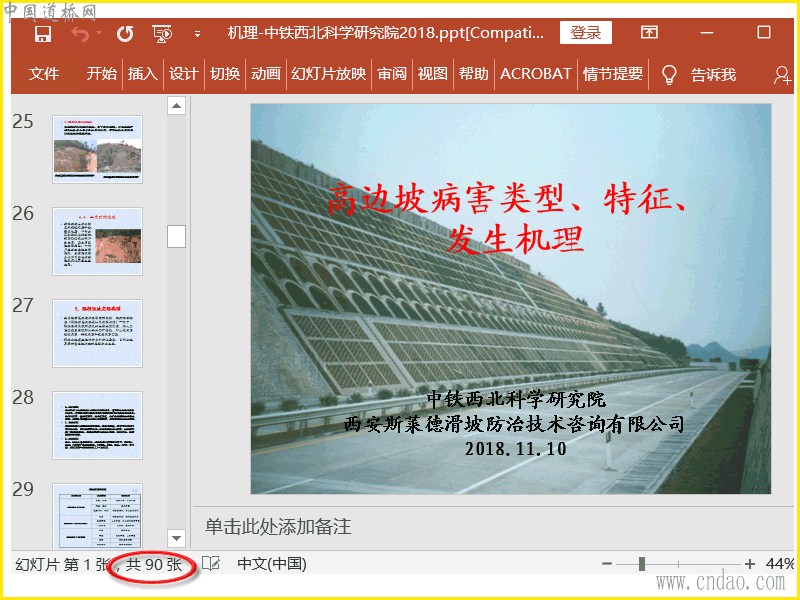The height and width of the screenshot is (600, 800).
Task: Click the 单击此处添加备注 notes area
Action: [x=278, y=527]
